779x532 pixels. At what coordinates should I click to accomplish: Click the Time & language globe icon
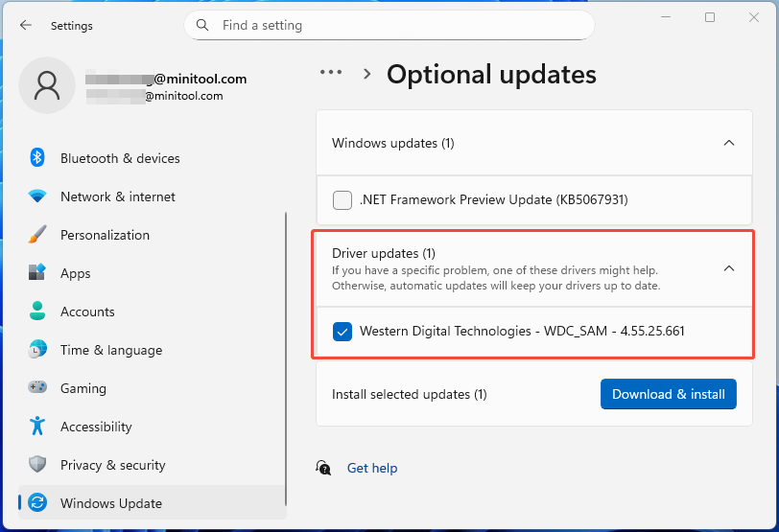[37, 349]
